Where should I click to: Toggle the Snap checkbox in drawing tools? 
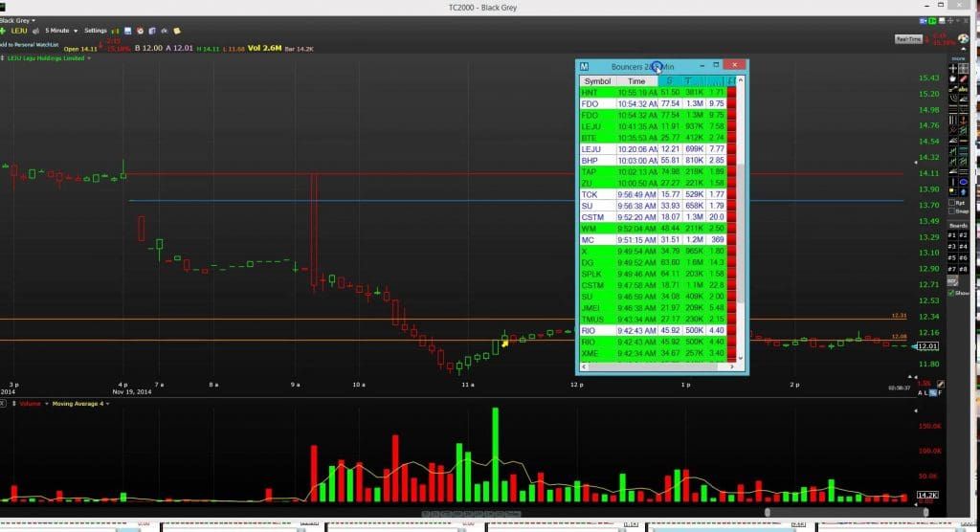coord(952,211)
